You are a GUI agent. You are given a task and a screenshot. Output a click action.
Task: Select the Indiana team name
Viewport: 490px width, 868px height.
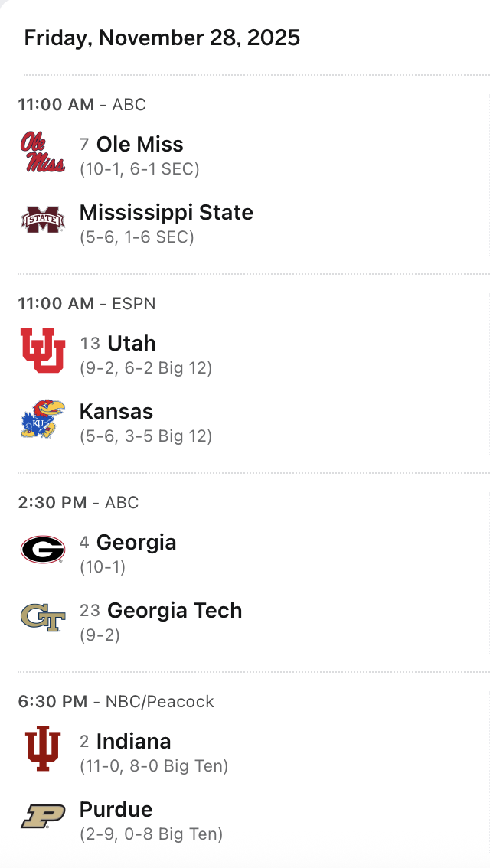coord(133,742)
